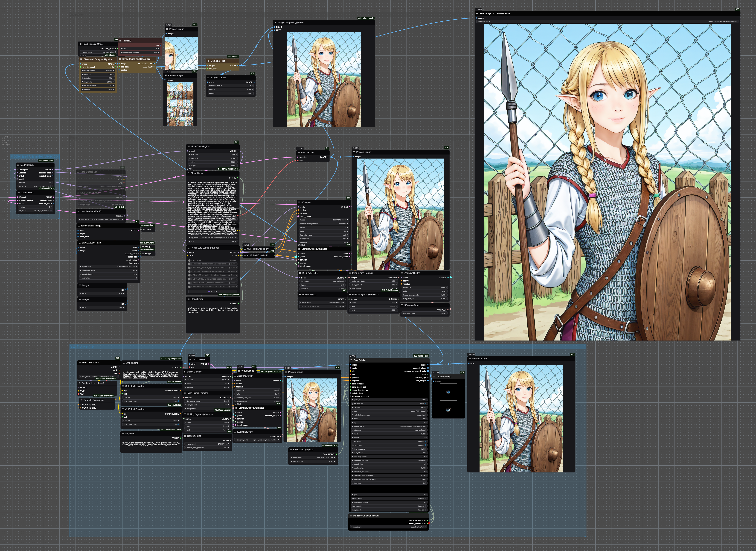Open the SAMLoader model_name sam_vit_b selector
Screen dimensions: 756x551
(x=313, y=458)
